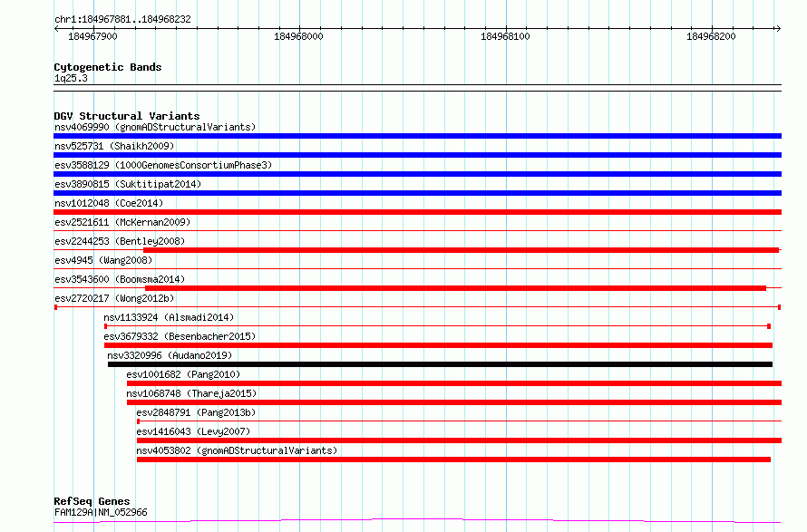The width and height of the screenshot is (807, 532).
Task: Click the blue nsv525731 Shaikh2009 bar
Action: (417, 155)
